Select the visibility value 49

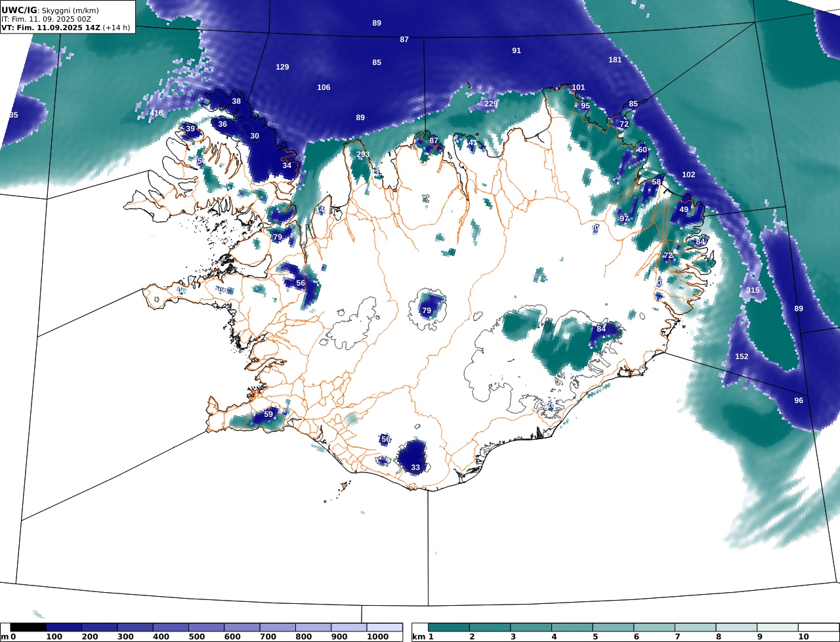[684, 209]
